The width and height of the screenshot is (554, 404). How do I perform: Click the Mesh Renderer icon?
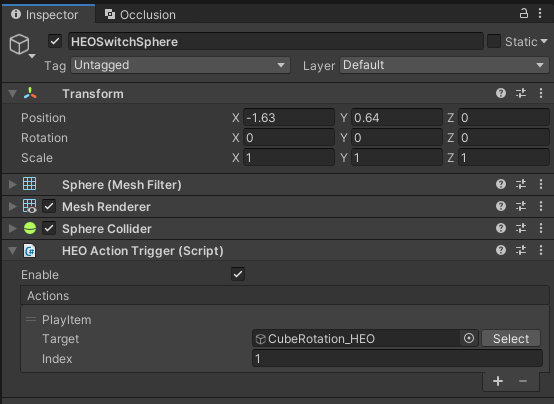29,206
